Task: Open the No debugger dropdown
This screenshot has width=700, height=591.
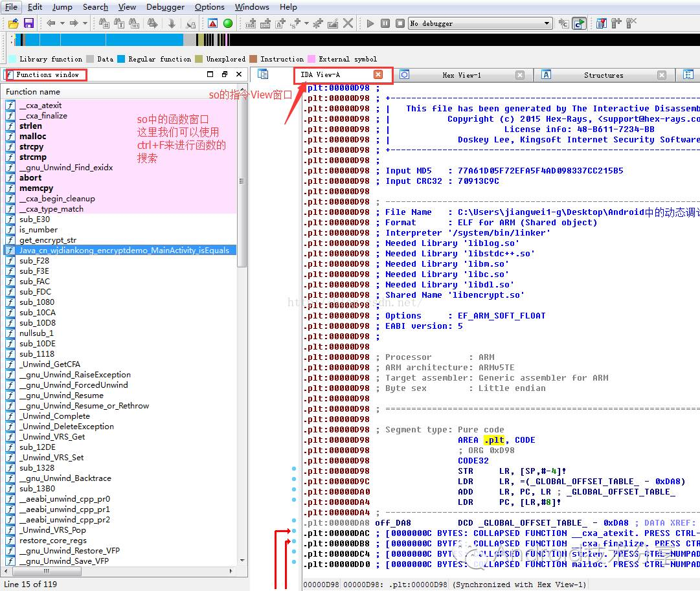Action: coord(547,23)
